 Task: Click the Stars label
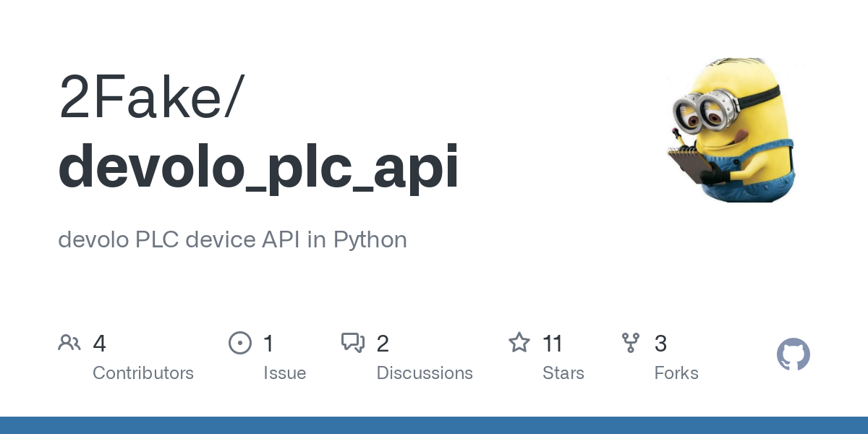point(563,373)
